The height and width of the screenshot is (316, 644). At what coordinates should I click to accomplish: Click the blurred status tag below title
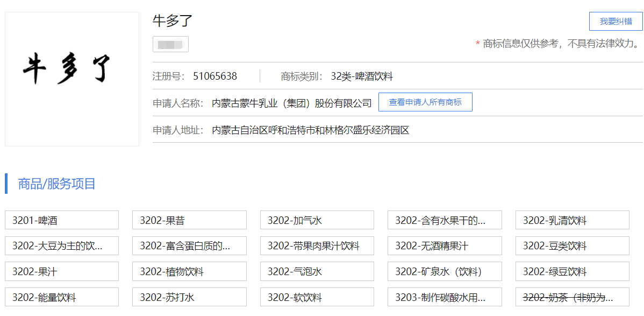click(170, 44)
